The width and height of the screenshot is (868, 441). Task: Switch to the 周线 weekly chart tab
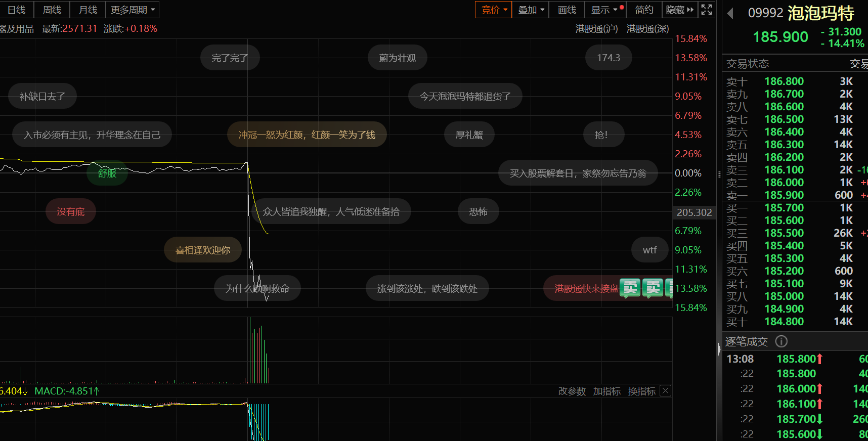click(x=52, y=10)
